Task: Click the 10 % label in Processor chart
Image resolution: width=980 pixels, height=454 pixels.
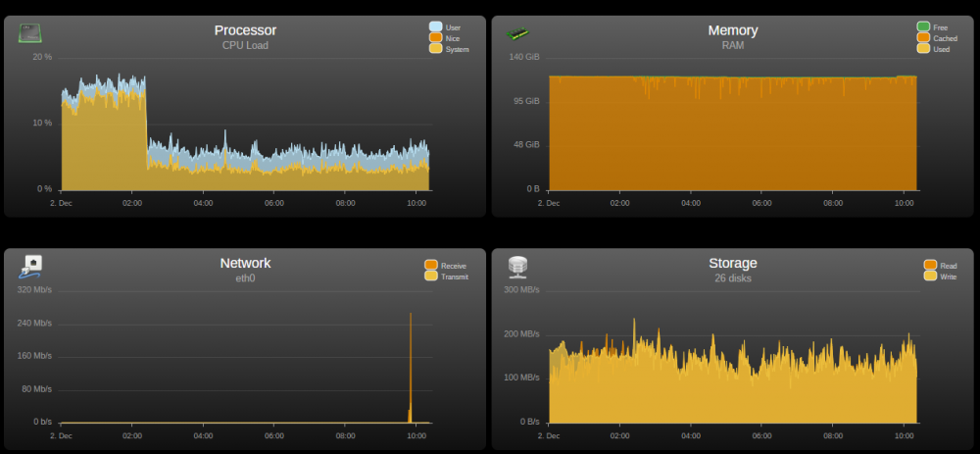Action: 42,123
